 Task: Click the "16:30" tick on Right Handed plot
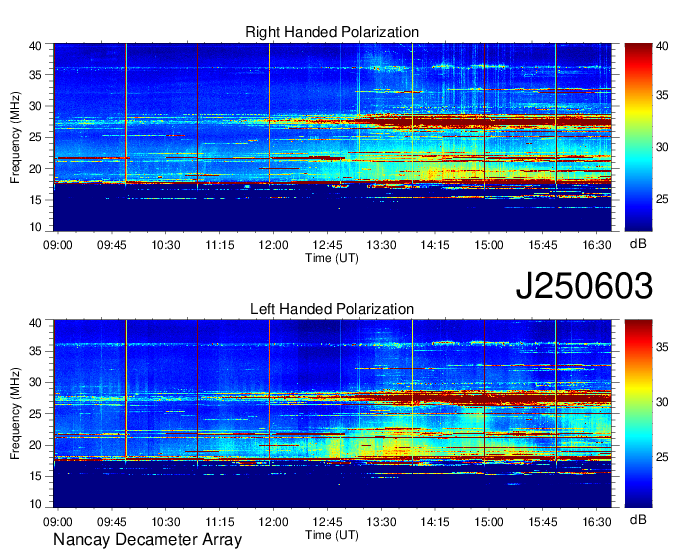pyautogui.click(x=597, y=245)
